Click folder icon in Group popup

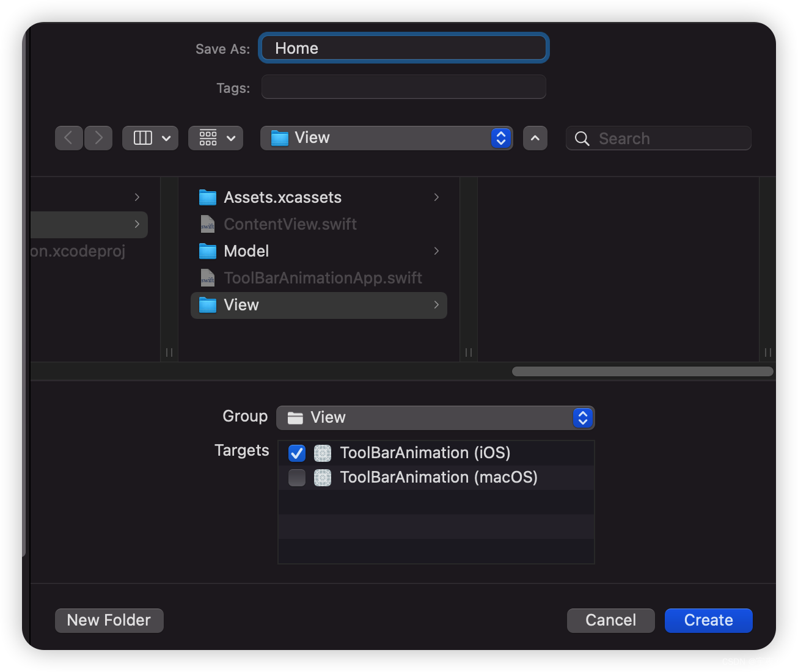pos(296,418)
